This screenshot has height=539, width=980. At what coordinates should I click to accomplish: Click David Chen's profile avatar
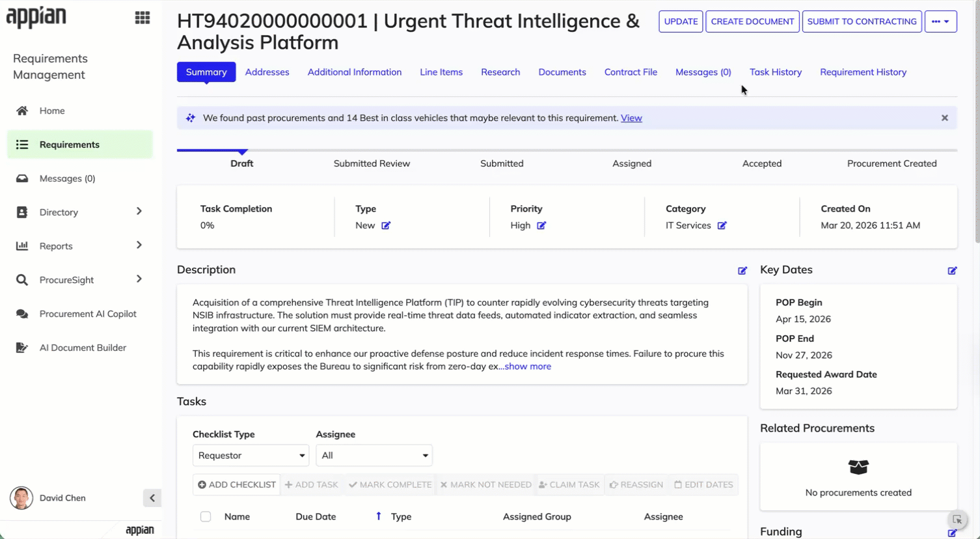tap(21, 498)
